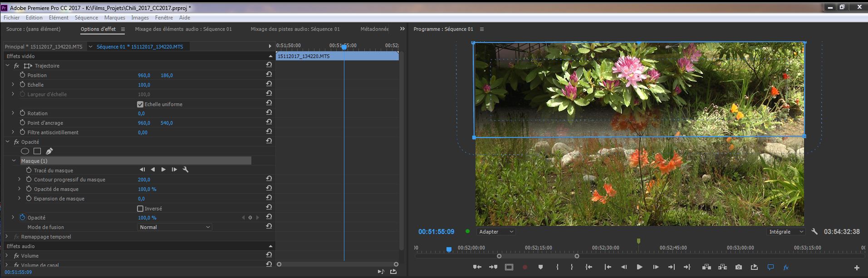Track the selected mask forward
This screenshot has width=868, height=278.
163,170
